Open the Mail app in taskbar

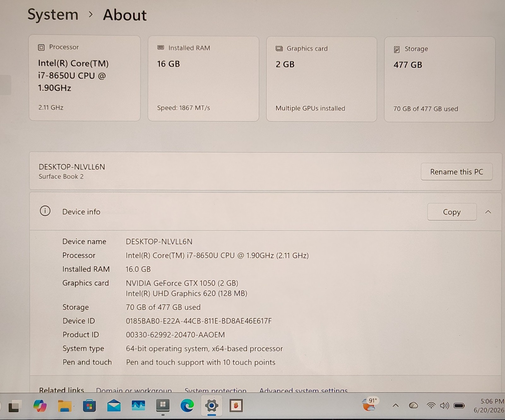[114, 405]
